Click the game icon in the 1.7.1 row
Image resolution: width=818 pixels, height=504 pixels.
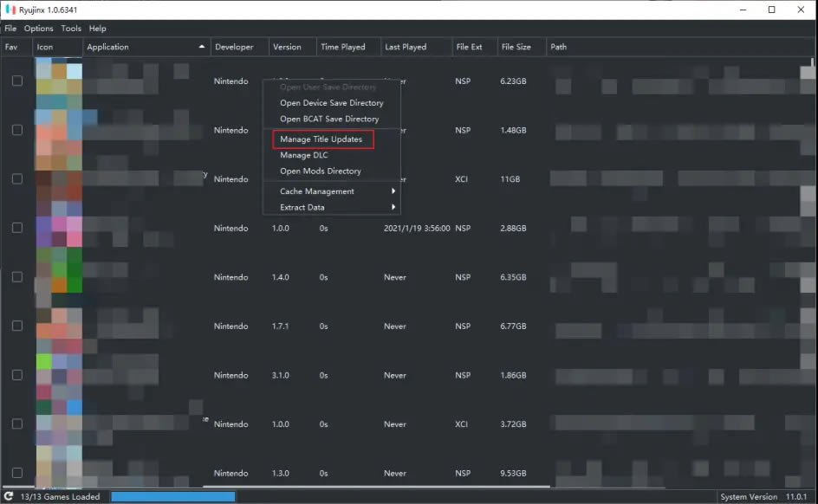(59, 326)
